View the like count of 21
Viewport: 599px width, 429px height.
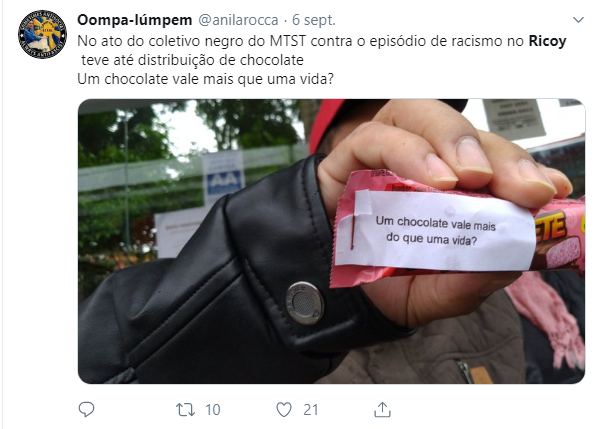(x=311, y=410)
